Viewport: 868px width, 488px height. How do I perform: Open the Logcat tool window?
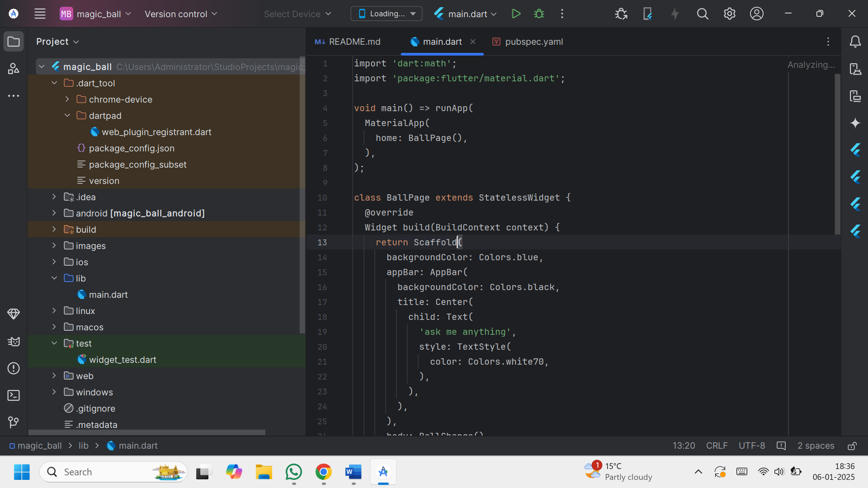(x=14, y=341)
